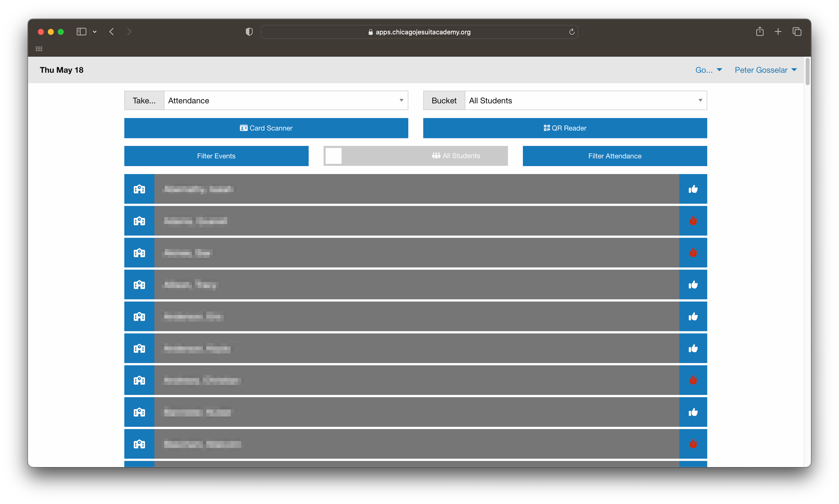Viewport: 839px width, 504px height.
Task: Toggle the All Students switch
Action: coord(334,156)
